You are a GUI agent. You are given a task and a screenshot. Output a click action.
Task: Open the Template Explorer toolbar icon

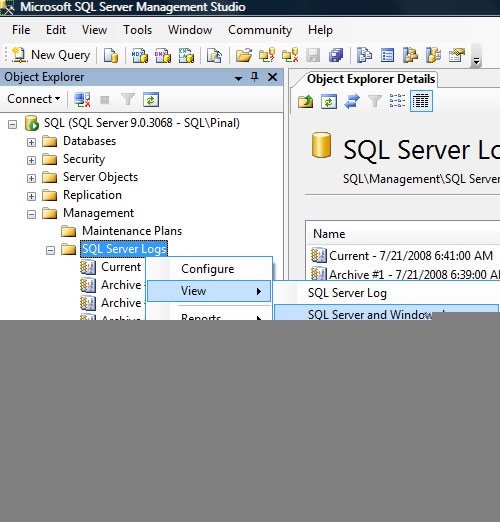point(433,55)
